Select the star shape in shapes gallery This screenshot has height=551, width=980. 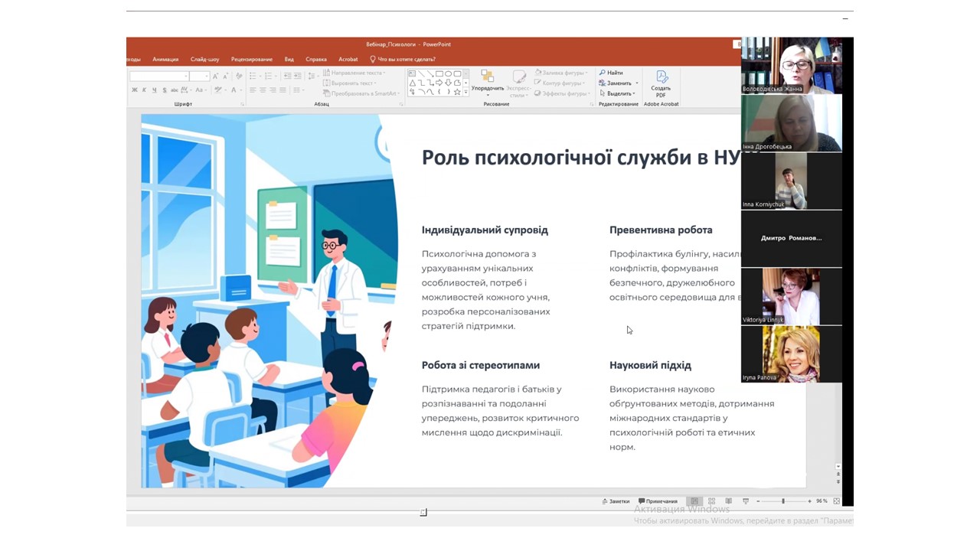tap(457, 92)
